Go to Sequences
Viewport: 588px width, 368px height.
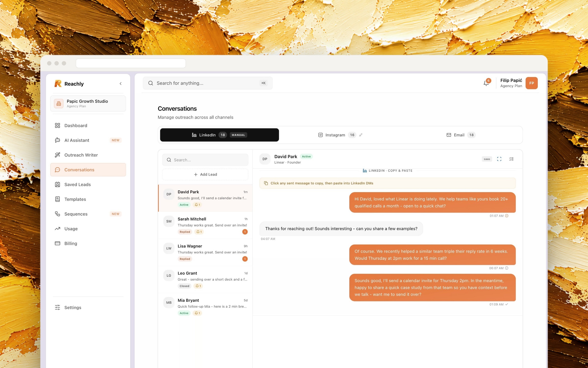88,214
